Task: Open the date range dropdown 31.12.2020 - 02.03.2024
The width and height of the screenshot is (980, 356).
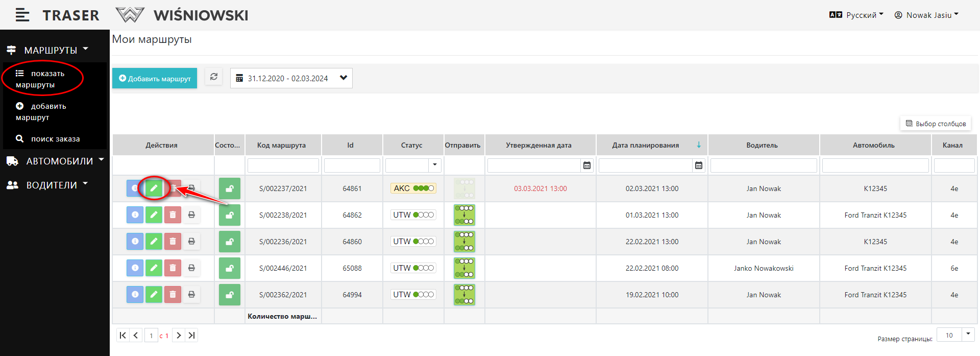Action: point(291,78)
